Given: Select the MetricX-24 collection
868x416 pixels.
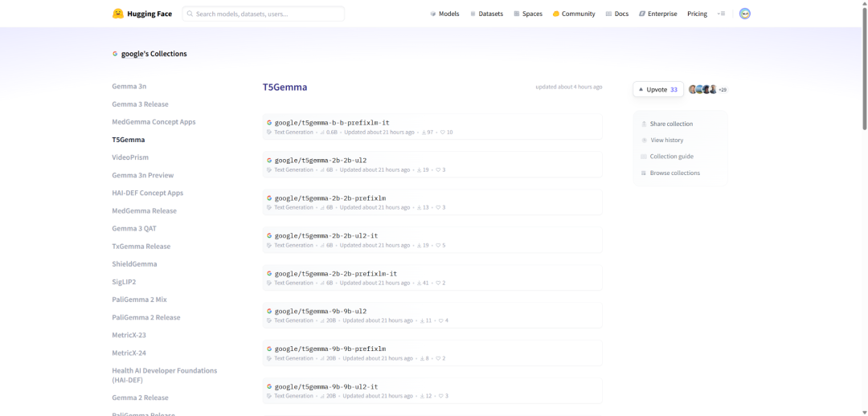Looking at the screenshot, I should pyautogui.click(x=129, y=353).
